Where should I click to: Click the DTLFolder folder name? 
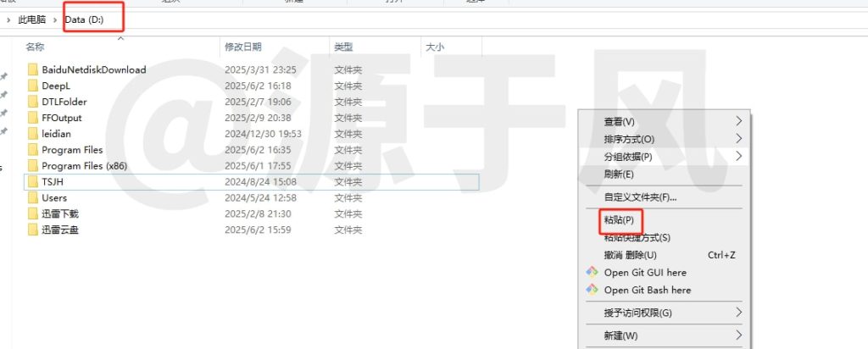coord(64,102)
